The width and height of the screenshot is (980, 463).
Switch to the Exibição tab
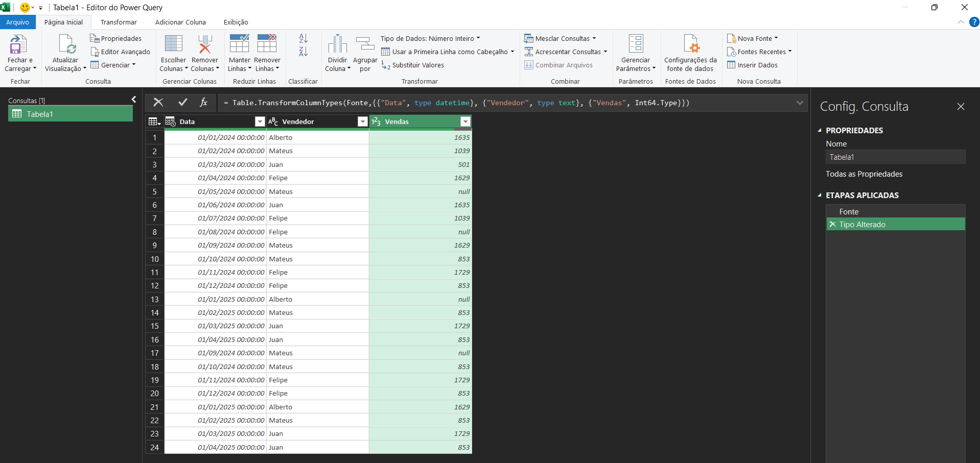click(236, 22)
